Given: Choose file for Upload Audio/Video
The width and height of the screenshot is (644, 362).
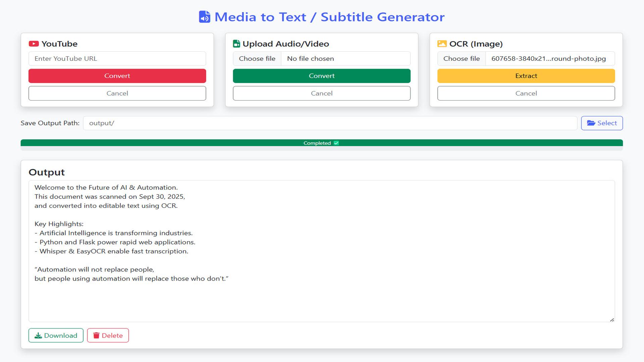Looking at the screenshot, I should point(257,59).
